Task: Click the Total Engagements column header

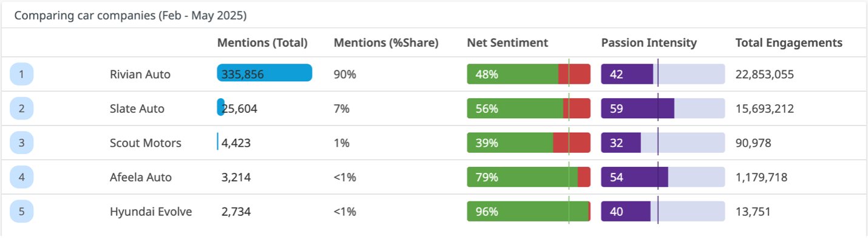Action: [789, 43]
